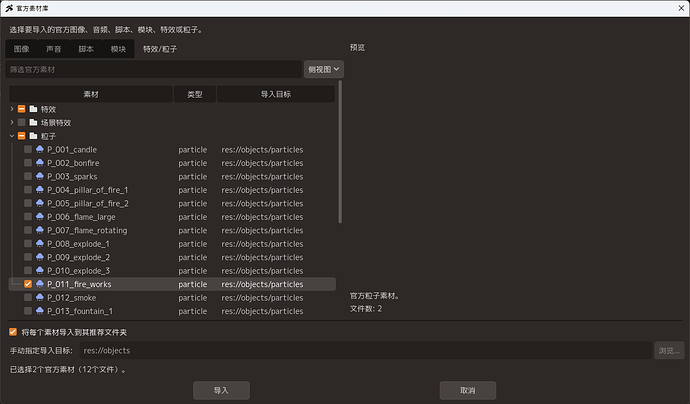
Task: Click the 浏览... button
Action: 669,350
